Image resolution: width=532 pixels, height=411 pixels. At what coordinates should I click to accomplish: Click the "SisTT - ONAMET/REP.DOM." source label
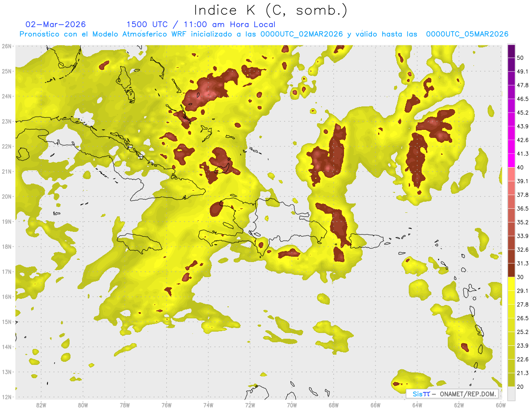point(453,394)
